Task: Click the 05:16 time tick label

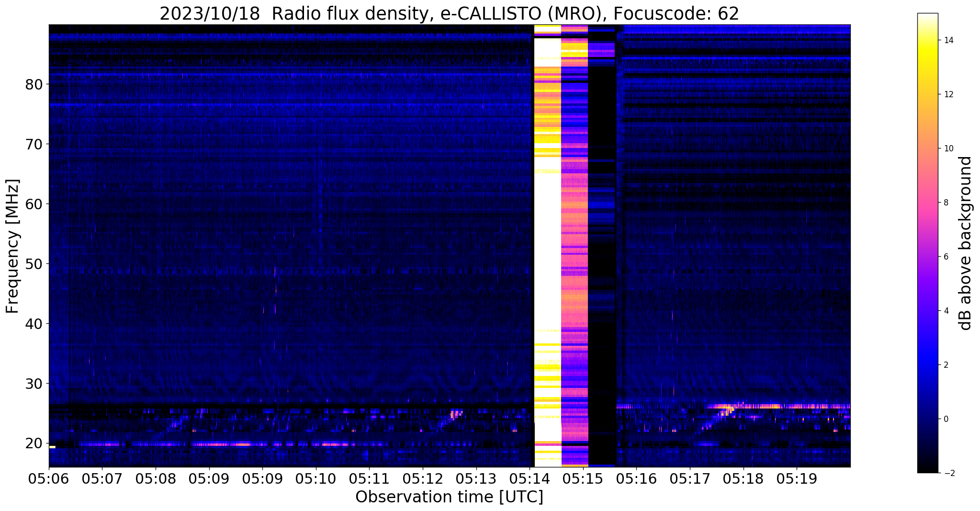Action: pyautogui.click(x=636, y=478)
